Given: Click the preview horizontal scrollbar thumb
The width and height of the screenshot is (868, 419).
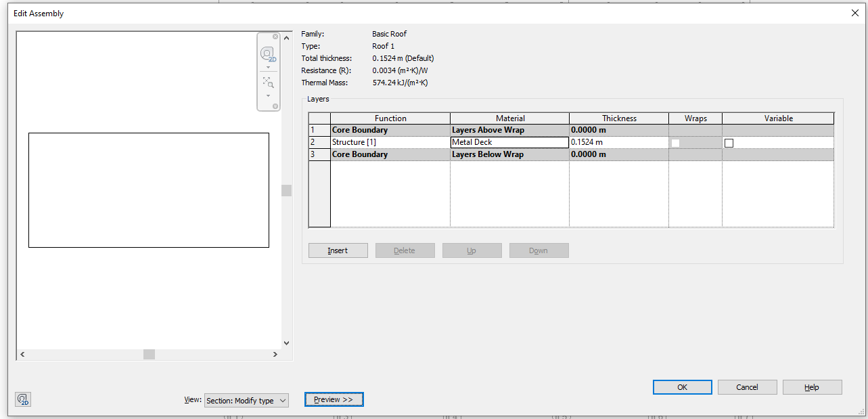Looking at the screenshot, I should pos(149,354).
